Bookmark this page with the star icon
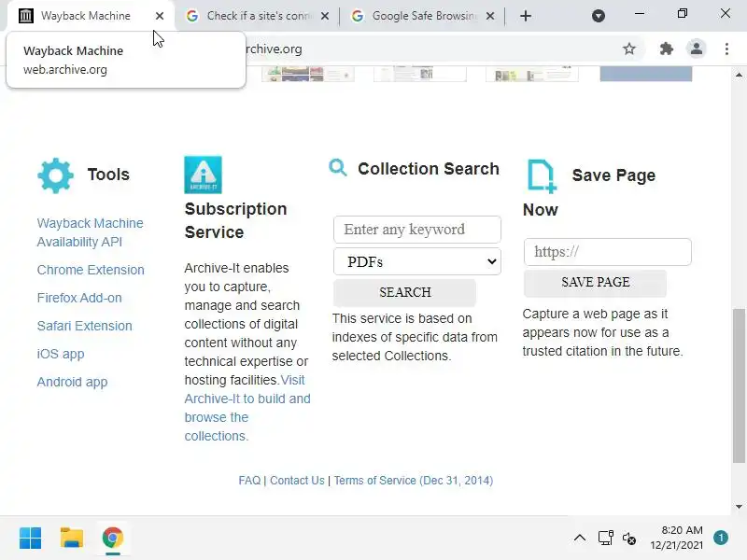 tap(629, 49)
